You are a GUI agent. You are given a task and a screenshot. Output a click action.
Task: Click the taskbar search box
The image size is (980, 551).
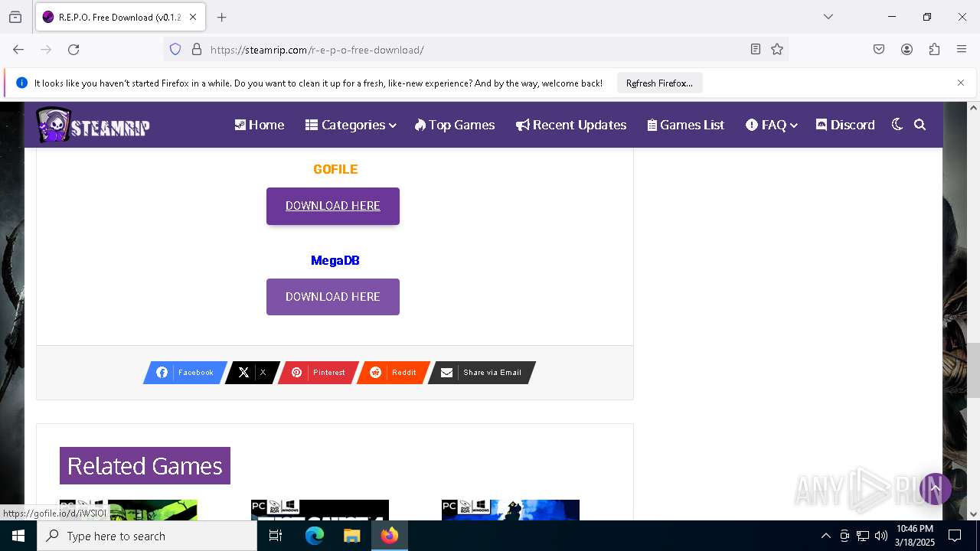coord(147,536)
